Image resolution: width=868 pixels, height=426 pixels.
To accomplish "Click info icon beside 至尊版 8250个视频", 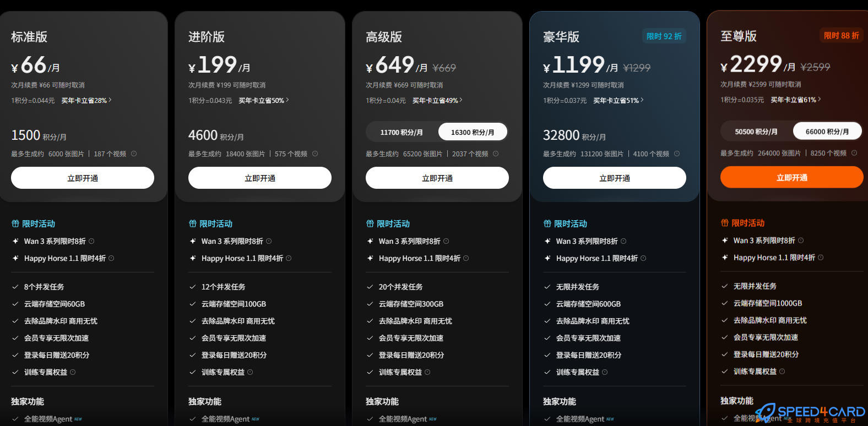I will tap(854, 153).
